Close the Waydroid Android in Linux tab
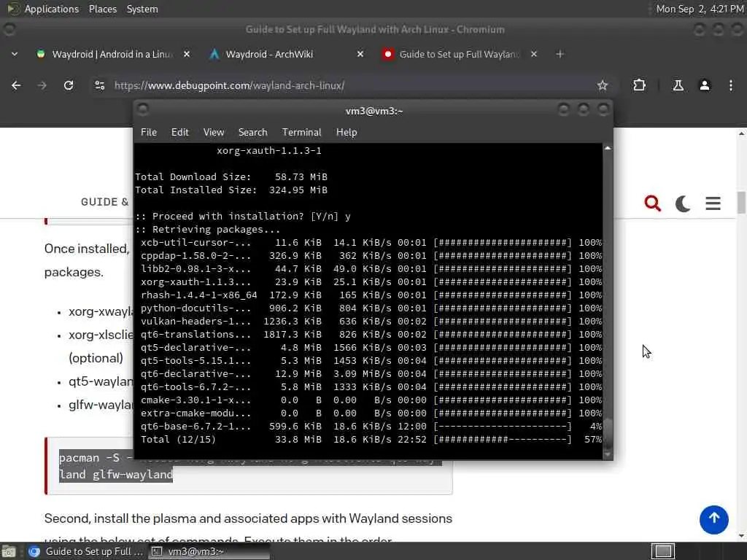This screenshot has width=747, height=560. tap(187, 54)
